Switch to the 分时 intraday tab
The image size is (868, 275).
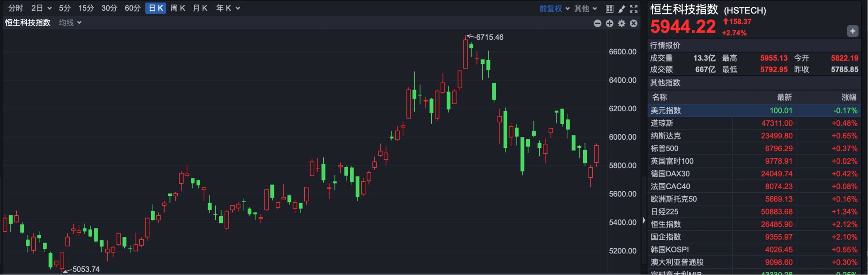tap(15, 8)
